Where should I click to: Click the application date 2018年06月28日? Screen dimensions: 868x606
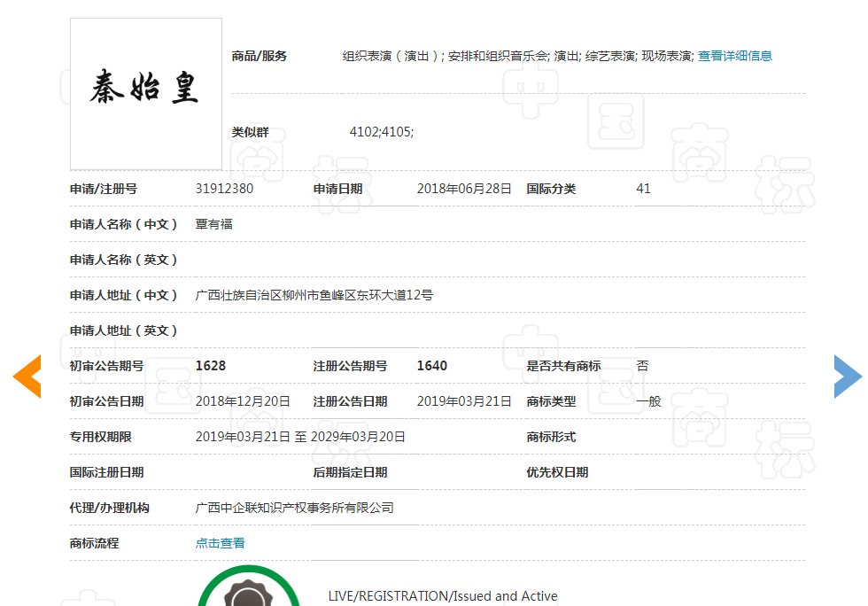click(x=464, y=188)
